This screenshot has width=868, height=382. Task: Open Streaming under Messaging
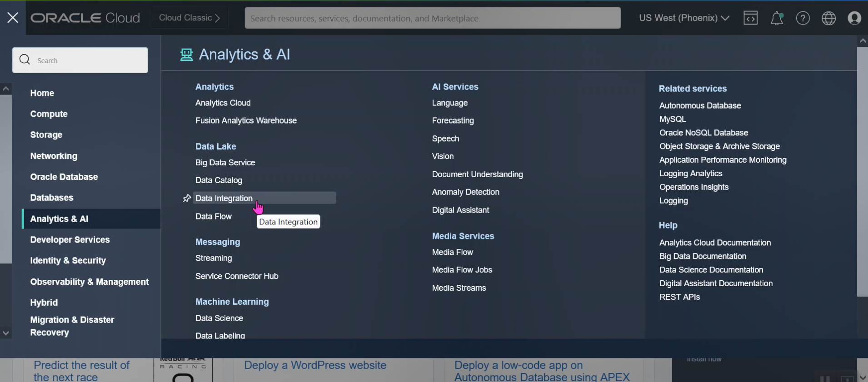[214, 258]
